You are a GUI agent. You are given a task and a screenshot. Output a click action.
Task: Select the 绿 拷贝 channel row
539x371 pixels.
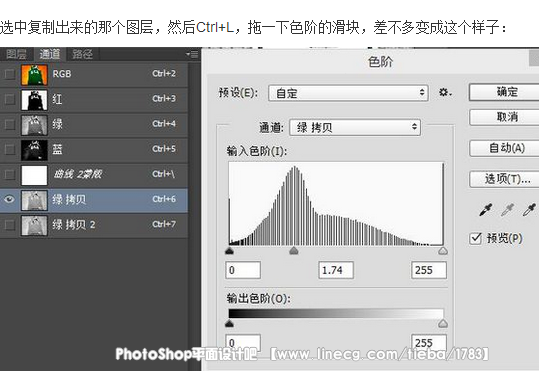[x=94, y=200]
